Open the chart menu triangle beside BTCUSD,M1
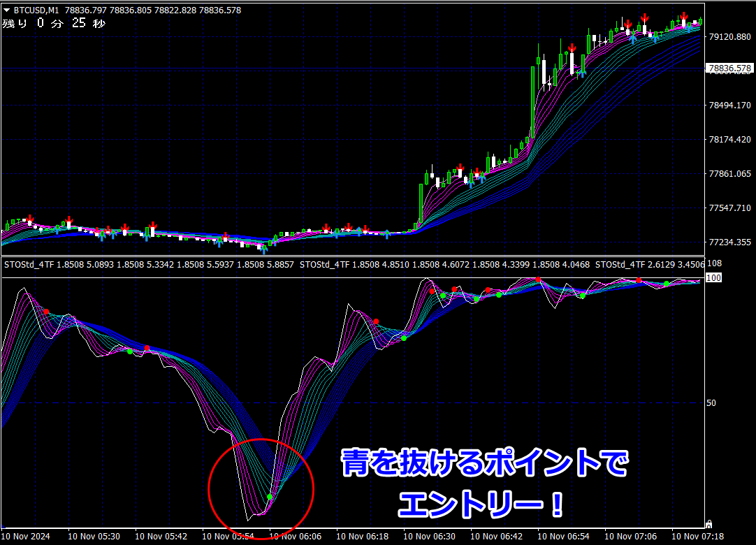This screenshot has width=756, height=545. 7,10
